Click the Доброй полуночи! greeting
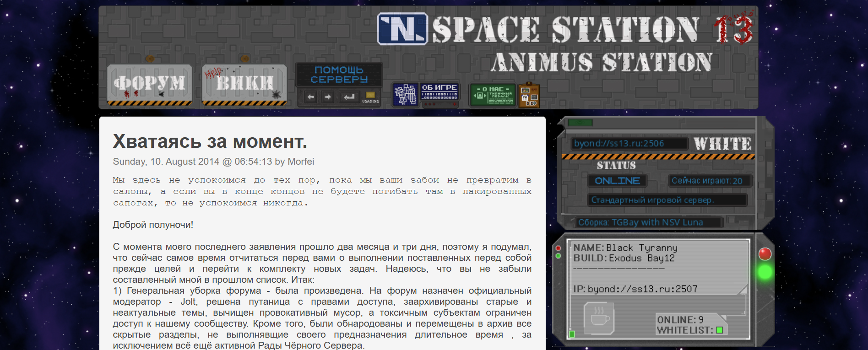 tap(153, 225)
